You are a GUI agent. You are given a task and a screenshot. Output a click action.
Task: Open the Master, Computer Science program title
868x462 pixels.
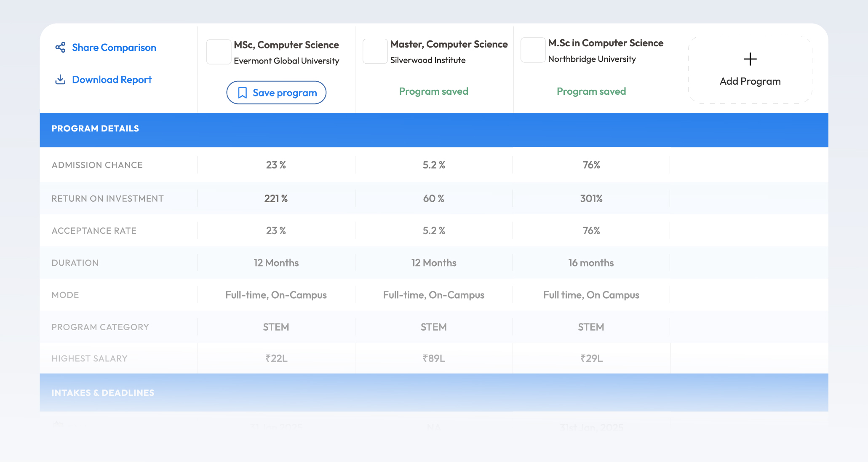pyautogui.click(x=449, y=44)
